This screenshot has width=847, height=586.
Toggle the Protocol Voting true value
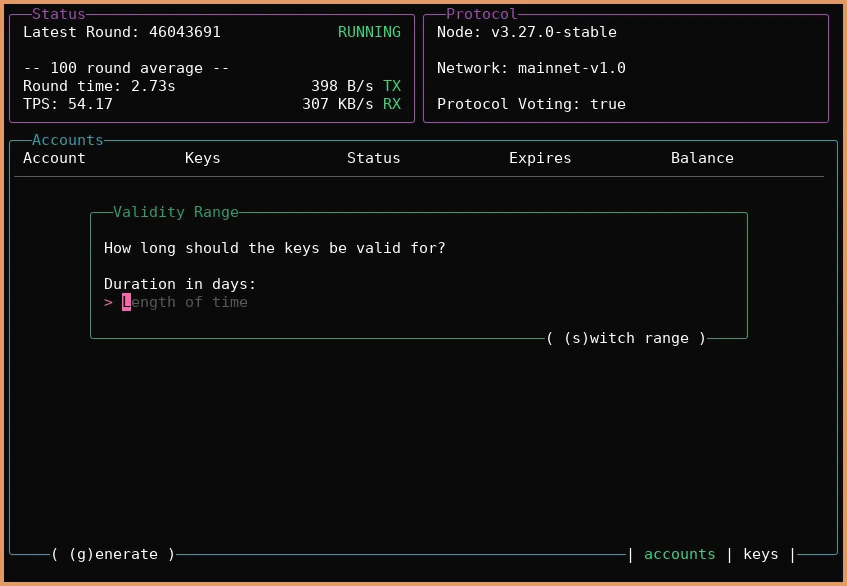531,103
